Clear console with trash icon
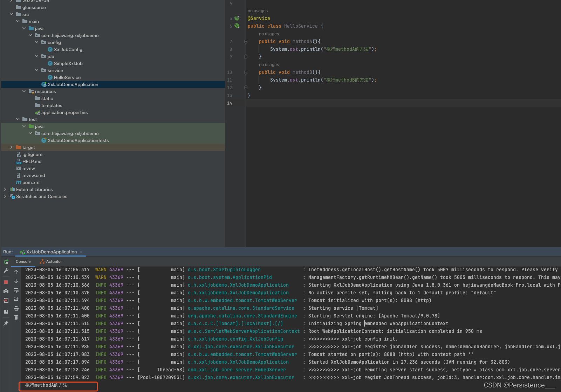 (16, 317)
